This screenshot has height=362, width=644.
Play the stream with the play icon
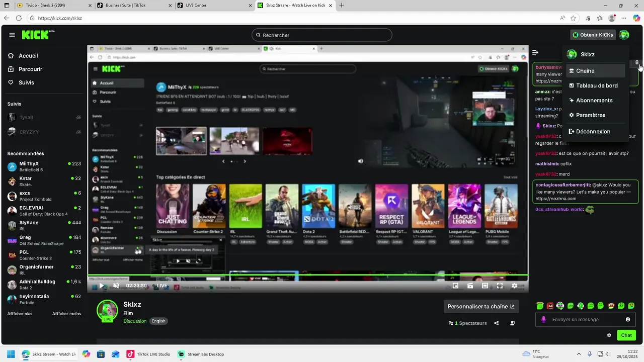coord(101,286)
